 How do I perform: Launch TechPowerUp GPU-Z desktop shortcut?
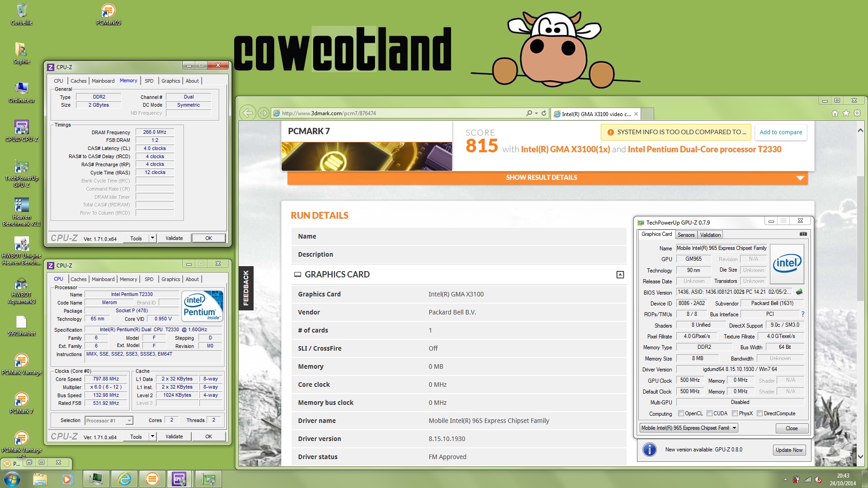(21, 173)
